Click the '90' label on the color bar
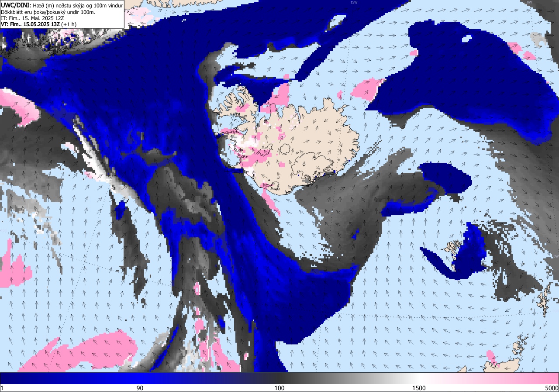This screenshot has width=559, height=392. (x=140, y=388)
